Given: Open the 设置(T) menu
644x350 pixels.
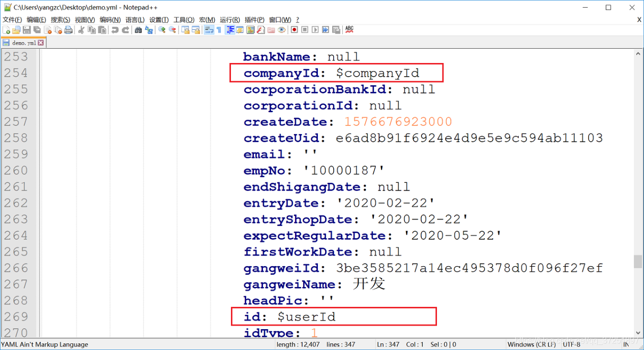Looking at the screenshot, I should pos(159,20).
